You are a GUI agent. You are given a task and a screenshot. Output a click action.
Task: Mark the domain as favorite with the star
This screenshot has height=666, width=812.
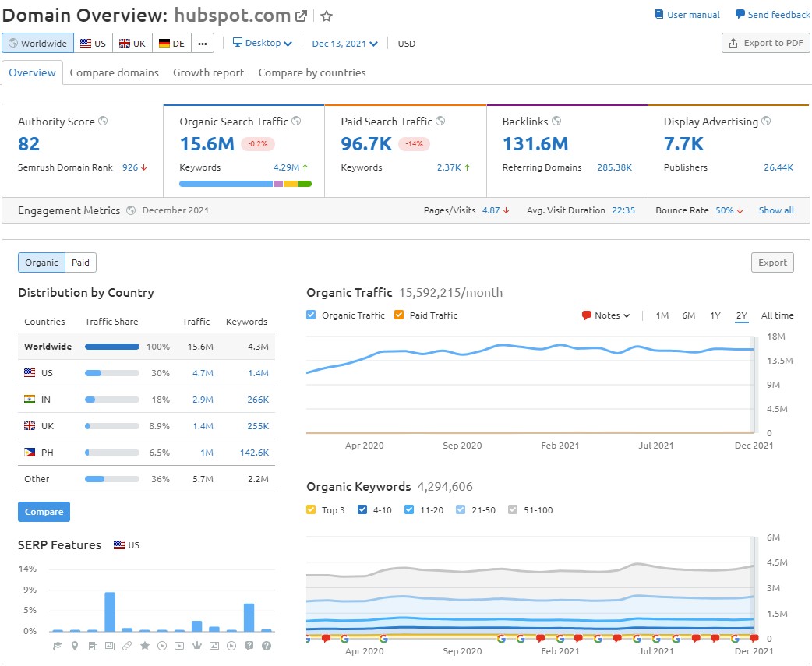[327, 16]
